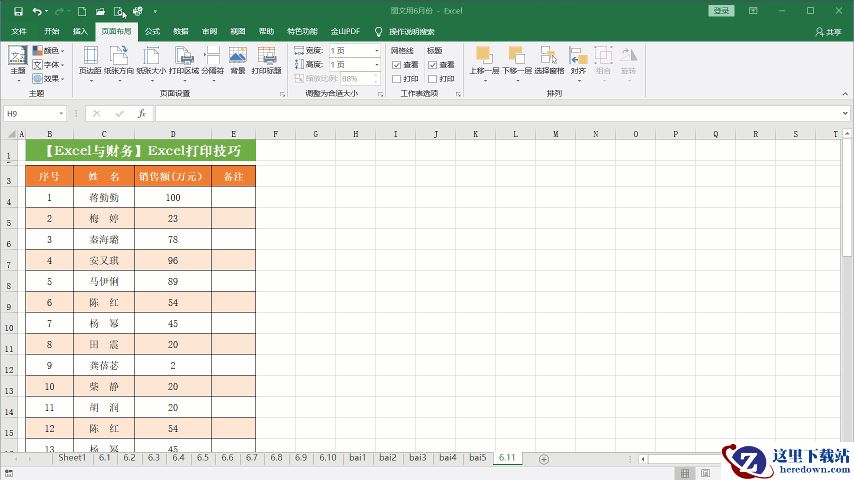Click the horizontal scrollbar left arrow

coord(643,459)
